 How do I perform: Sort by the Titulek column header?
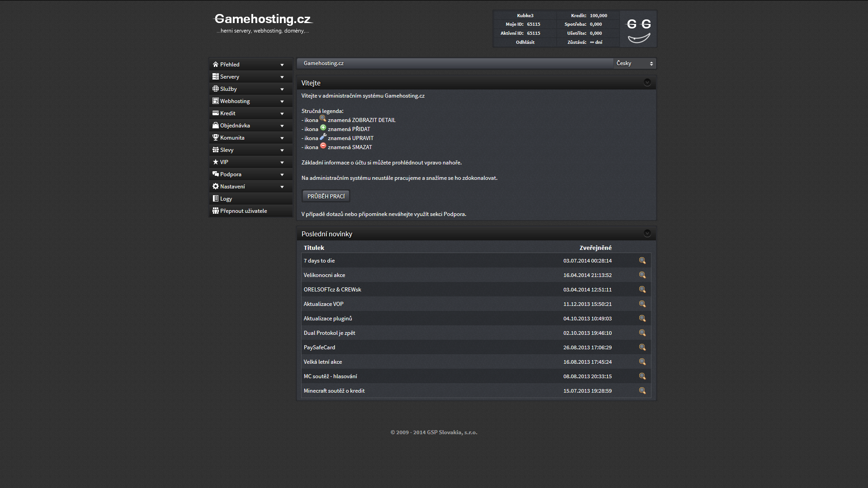pyautogui.click(x=314, y=248)
